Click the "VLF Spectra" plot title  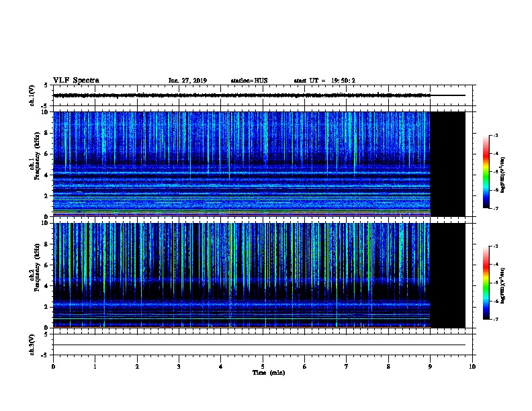[x=76, y=81]
